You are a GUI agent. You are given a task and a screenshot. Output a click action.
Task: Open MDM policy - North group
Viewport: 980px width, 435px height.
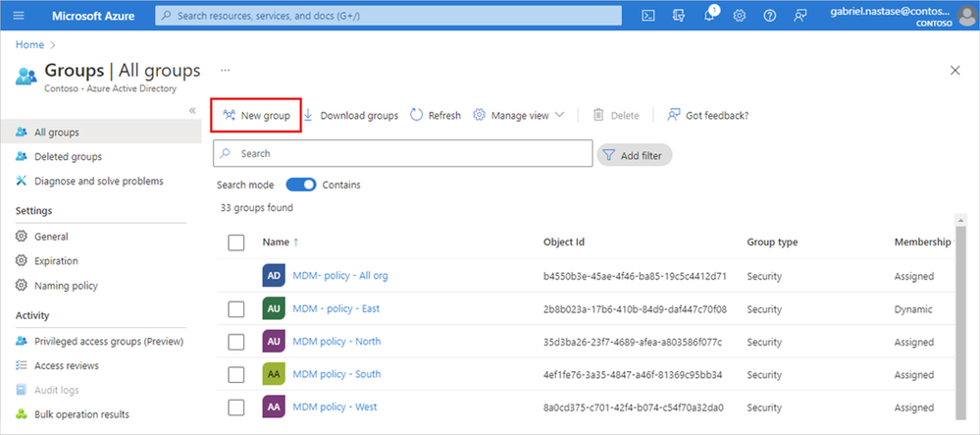pyautogui.click(x=336, y=341)
